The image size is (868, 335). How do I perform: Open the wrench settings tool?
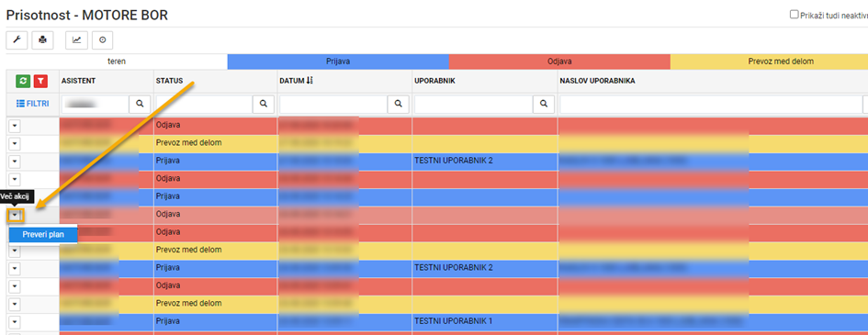point(17,39)
